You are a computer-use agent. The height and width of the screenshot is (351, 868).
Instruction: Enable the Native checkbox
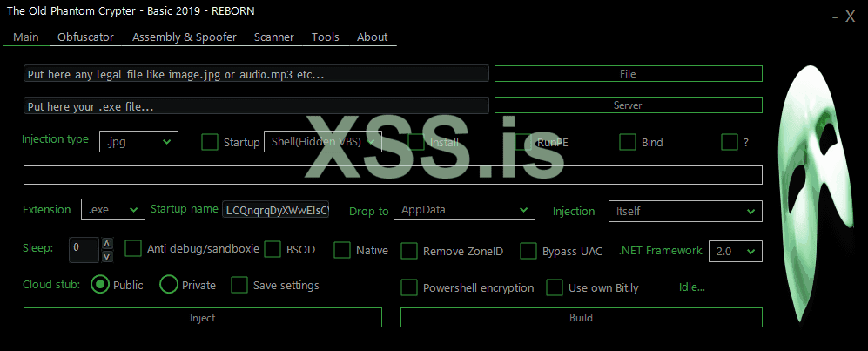pos(342,250)
